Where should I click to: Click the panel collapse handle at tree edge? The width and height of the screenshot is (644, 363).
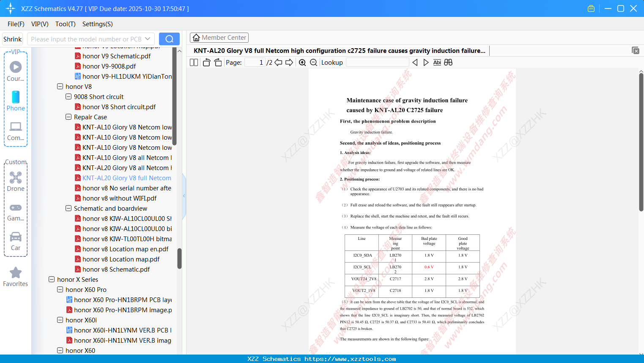[184, 195]
